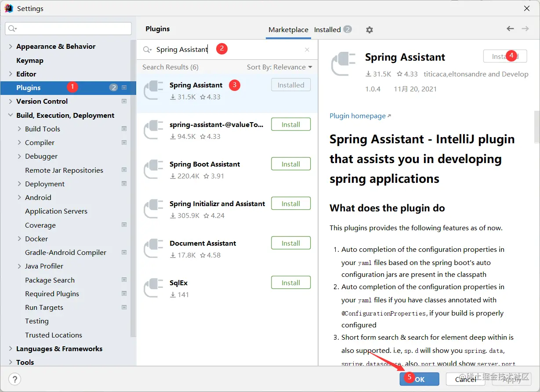The width and height of the screenshot is (540, 392).
Task: Click the SqlEx plugin icon
Action: click(154, 288)
